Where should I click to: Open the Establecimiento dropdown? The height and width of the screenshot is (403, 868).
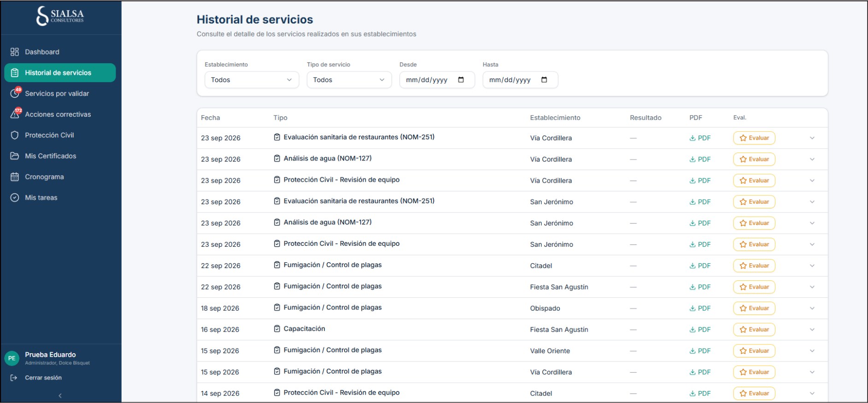pos(252,80)
